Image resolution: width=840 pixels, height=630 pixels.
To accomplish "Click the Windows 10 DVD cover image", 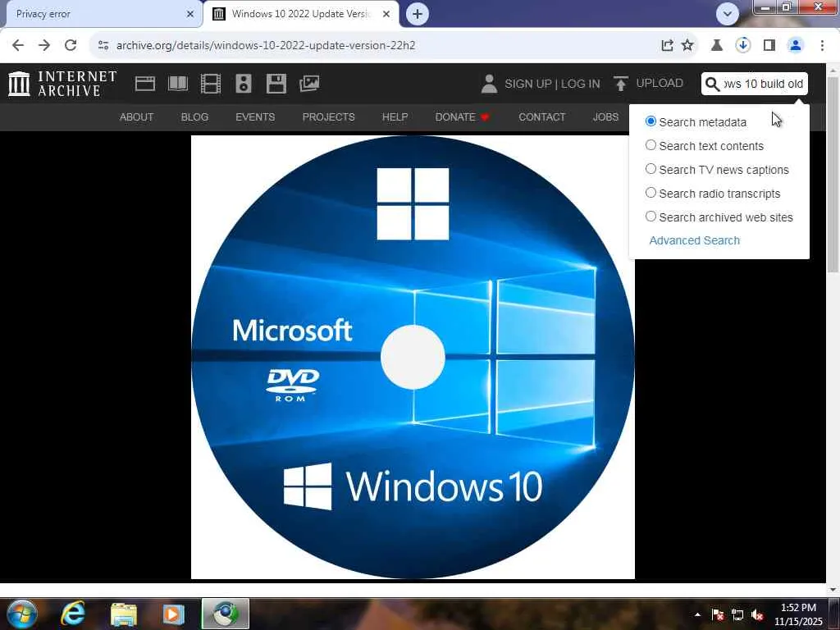I will (x=413, y=357).
